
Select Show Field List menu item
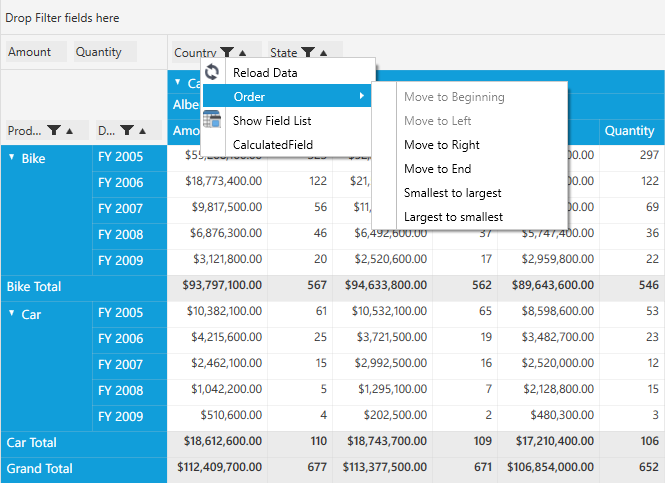pos(288,120)
